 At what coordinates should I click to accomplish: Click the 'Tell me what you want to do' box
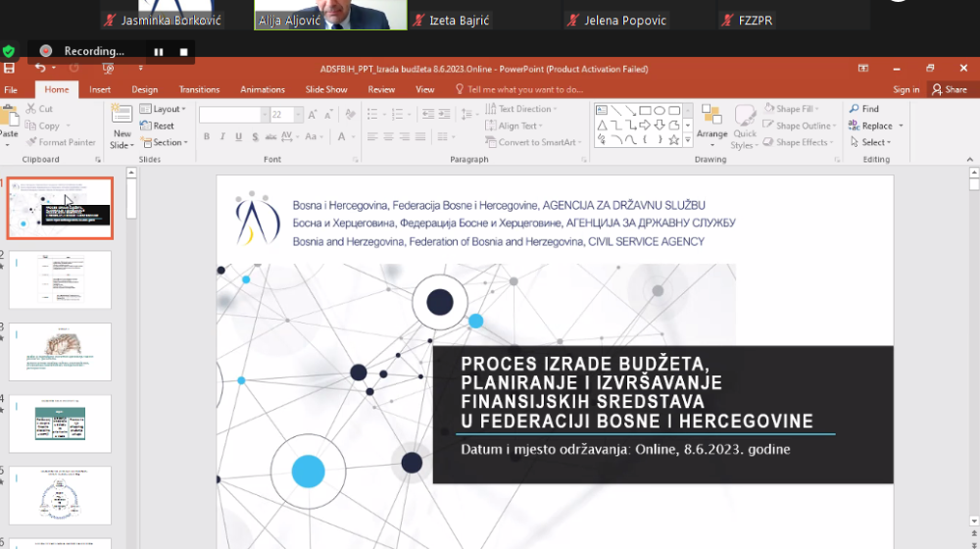(519, 90)
